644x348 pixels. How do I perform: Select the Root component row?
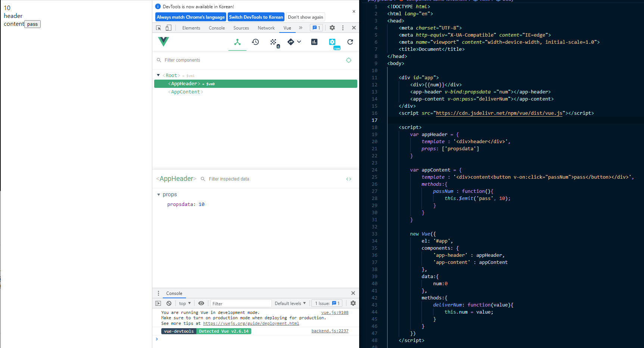point(255,76)
